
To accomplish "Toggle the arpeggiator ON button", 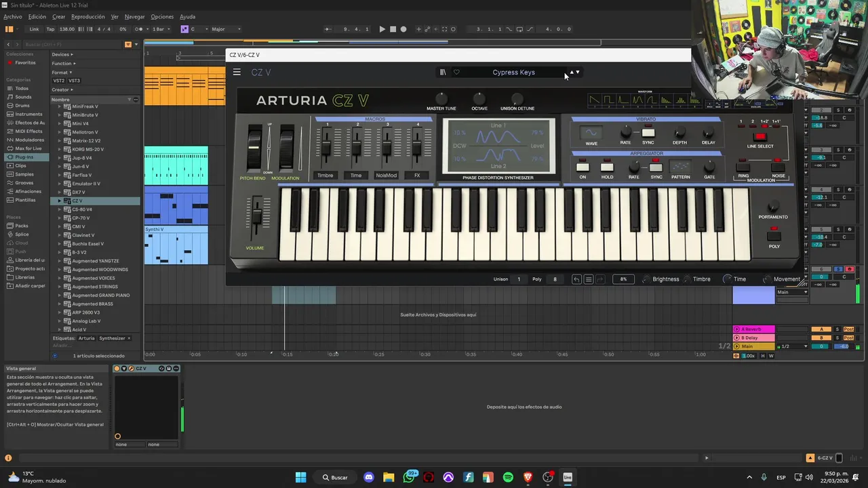I will [583, 167].
